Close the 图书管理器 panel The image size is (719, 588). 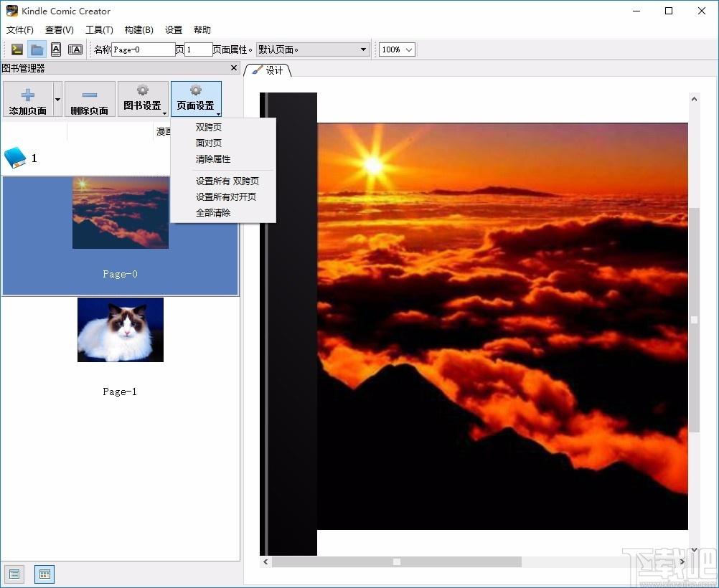(x=234, y=68)
